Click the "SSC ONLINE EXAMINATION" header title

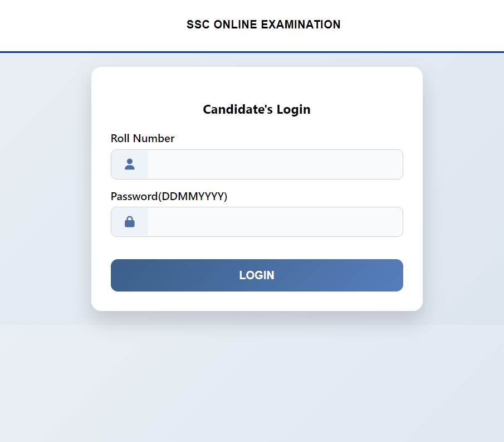point(263,25)
